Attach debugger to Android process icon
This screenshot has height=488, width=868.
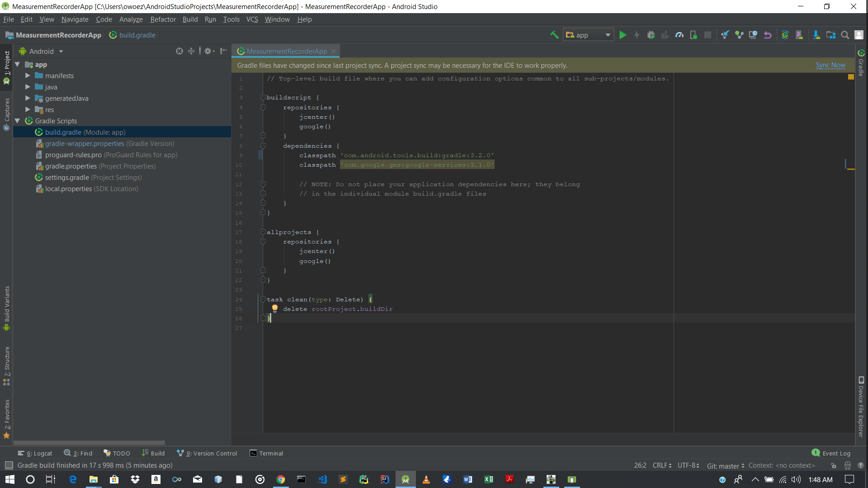pos(694,35)
